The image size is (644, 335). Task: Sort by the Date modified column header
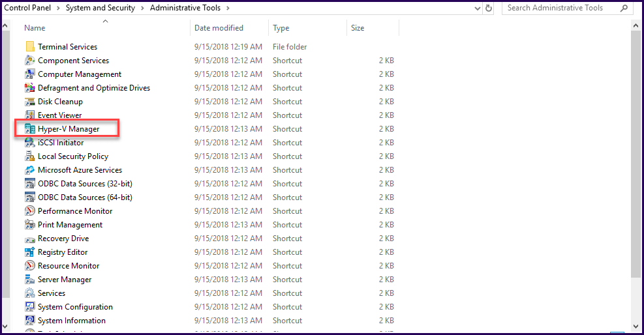click(219, 28)
